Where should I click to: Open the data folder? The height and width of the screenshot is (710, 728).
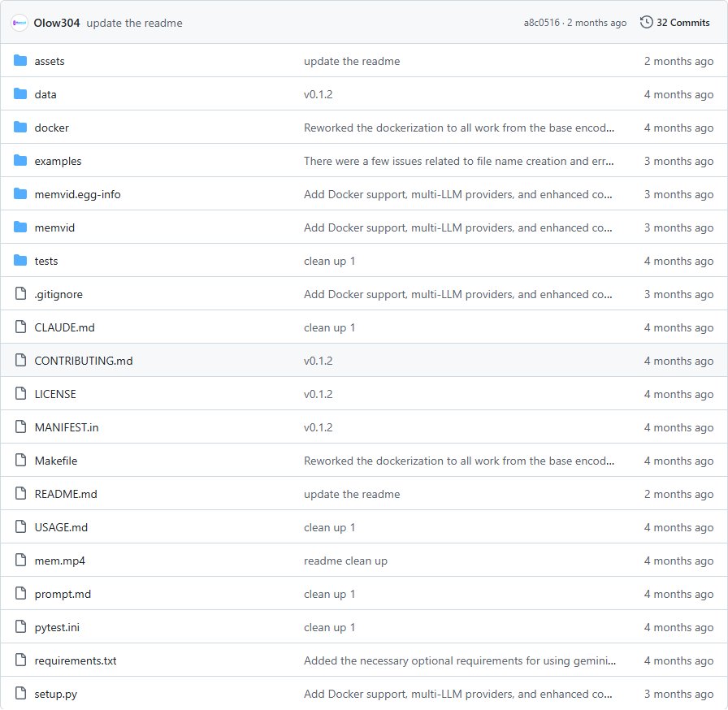[45, 94]
